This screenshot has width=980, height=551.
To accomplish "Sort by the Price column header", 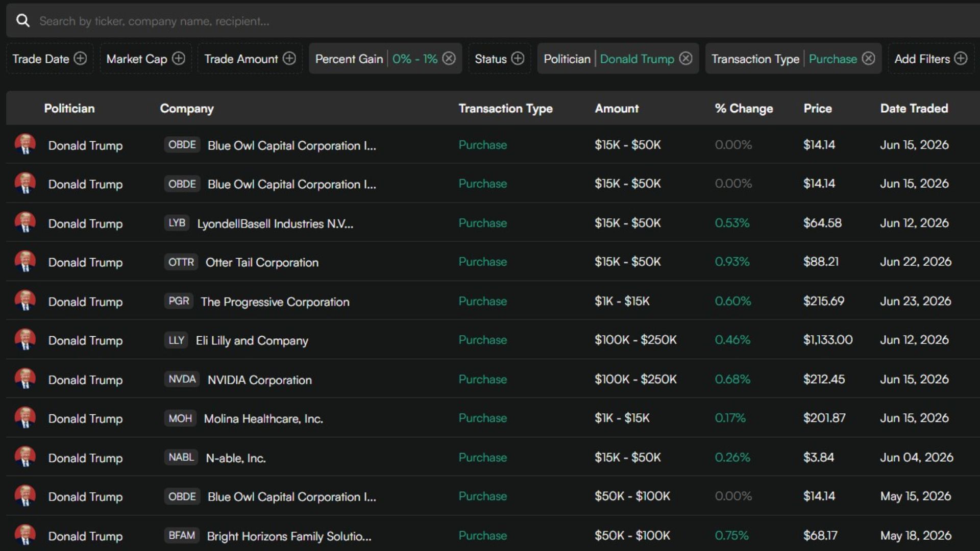I will (x=818, y=108).
